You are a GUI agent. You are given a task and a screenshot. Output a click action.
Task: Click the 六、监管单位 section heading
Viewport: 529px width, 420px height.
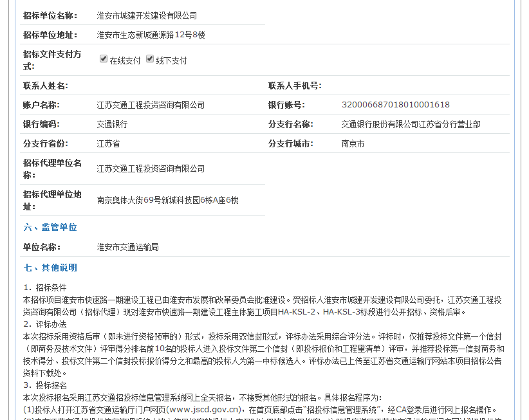coord(50,228)
